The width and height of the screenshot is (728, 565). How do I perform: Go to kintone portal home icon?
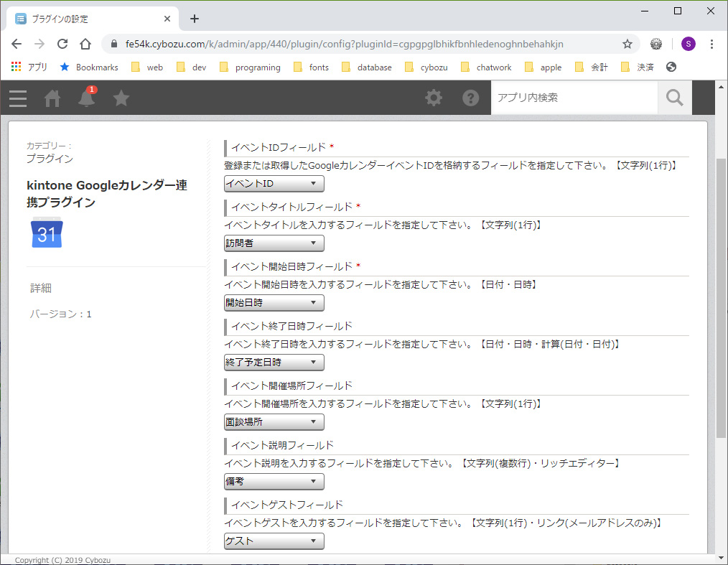[x=52, y=98]
